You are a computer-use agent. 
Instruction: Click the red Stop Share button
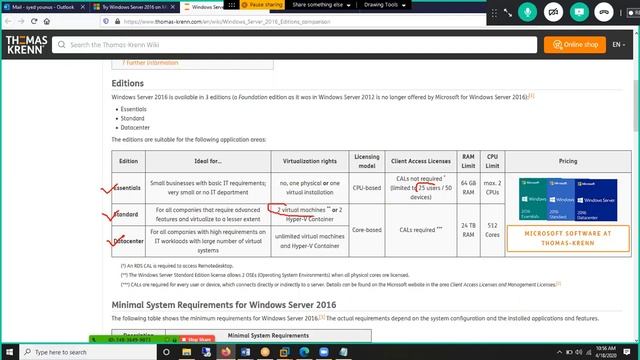(197, 340)
